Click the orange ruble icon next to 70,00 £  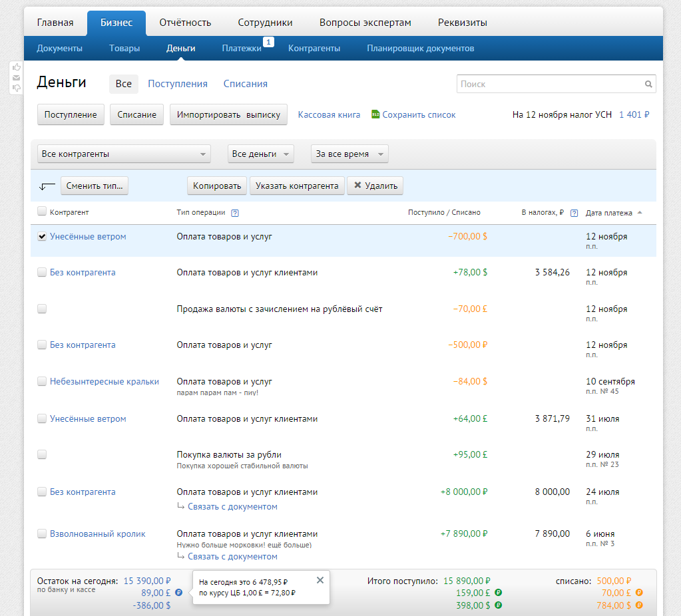click(x=639, y=593)
